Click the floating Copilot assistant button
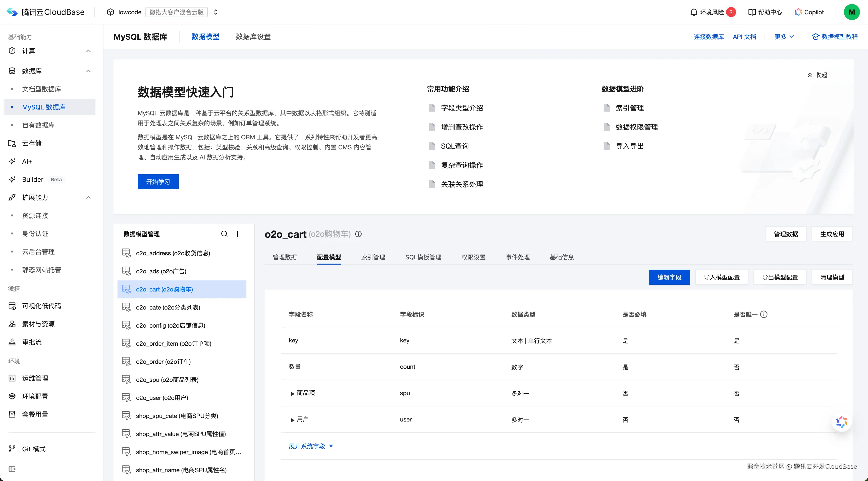Image resolution: width=868 pixels, height=481 pixels. [x=841, y=422]
